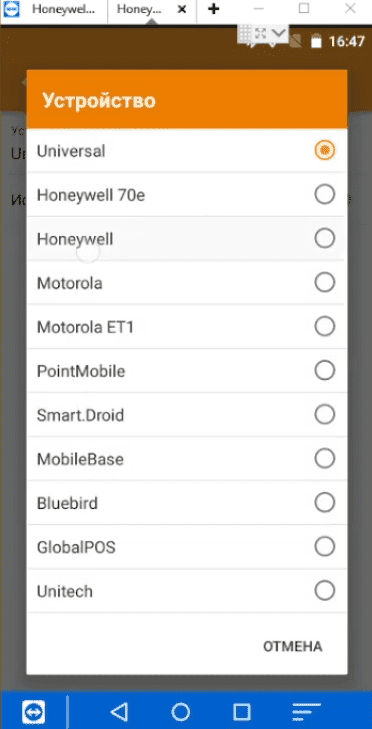Select the Motorola ET1 radio button
Screen dimensions: 372x729
[325, 326]
